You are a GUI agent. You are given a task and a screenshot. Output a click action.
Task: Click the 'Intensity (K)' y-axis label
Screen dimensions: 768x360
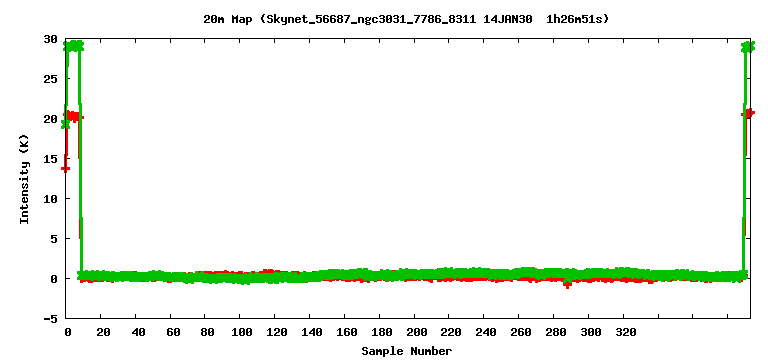(x=24, y=179)
